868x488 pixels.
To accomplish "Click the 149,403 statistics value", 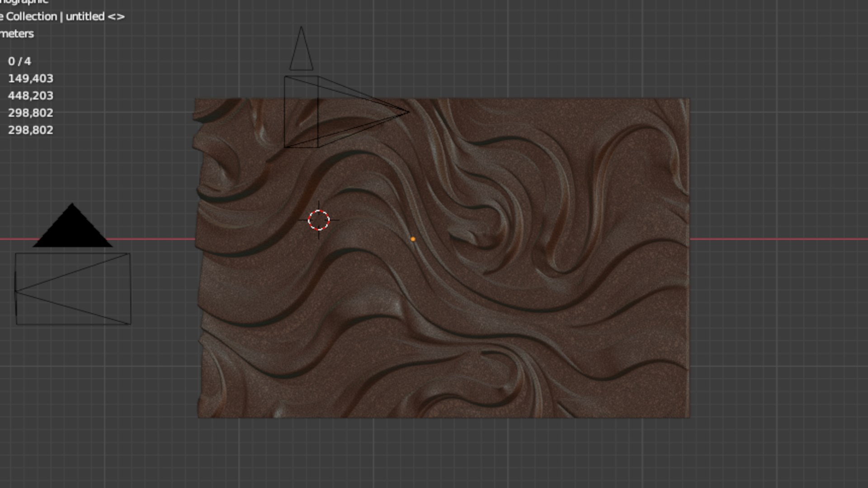I will point(30,78).
